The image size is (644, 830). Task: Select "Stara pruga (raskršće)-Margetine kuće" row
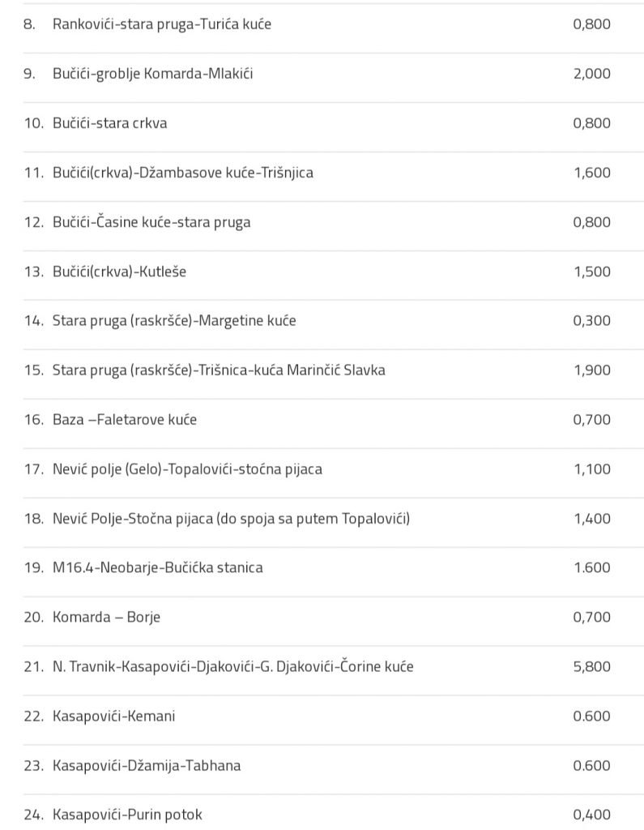[174, 321]
